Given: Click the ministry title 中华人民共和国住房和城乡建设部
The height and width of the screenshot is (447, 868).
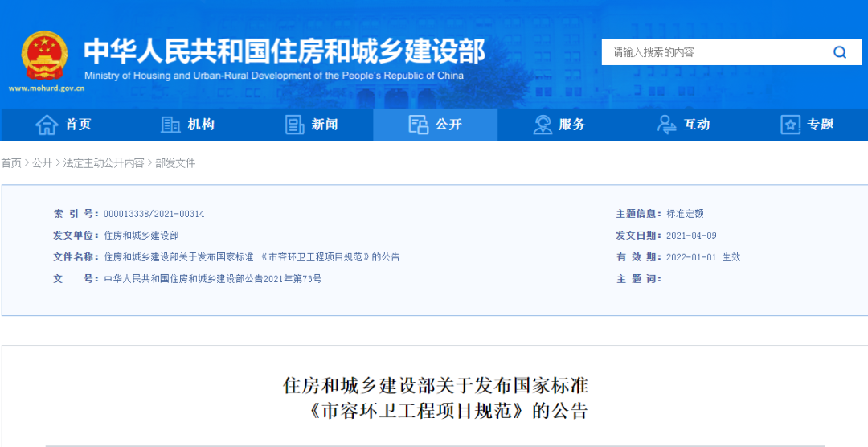Looking at the screenshot, I should (285, 51).
